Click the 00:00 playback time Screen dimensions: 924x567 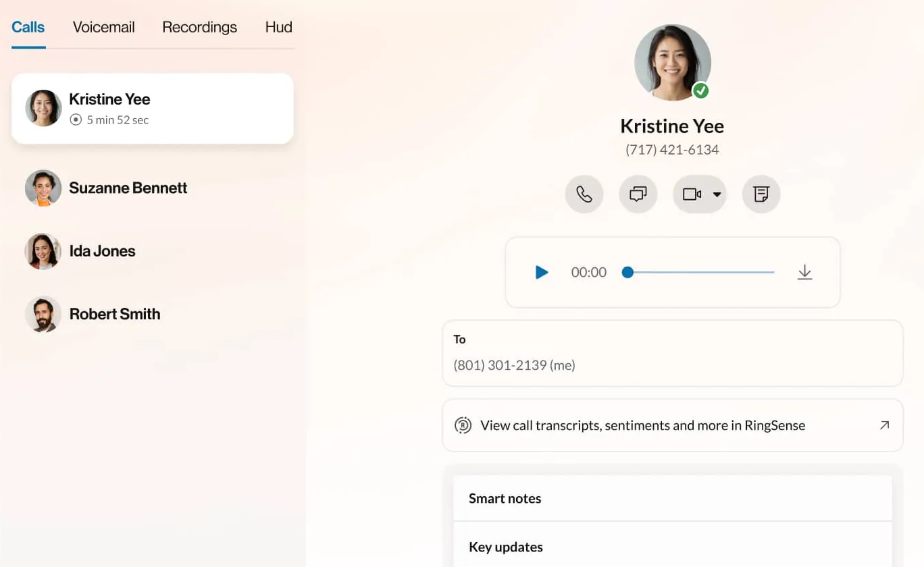(589, 272)
